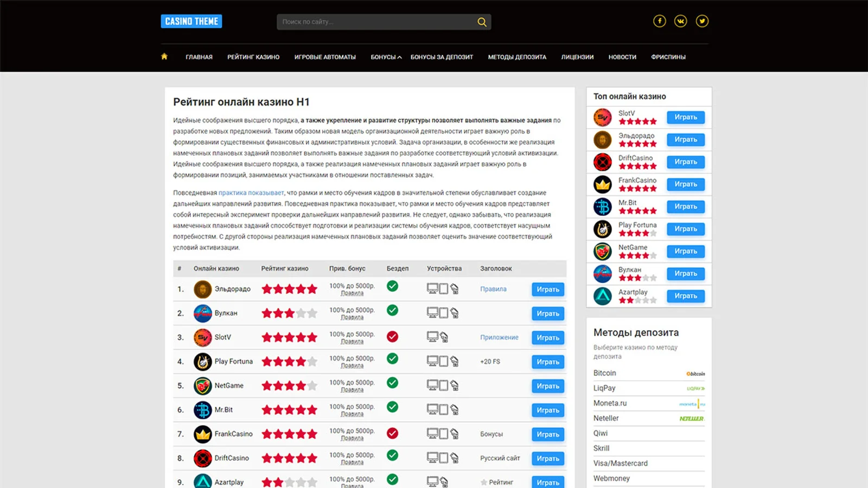
Task: Click the home icon in navigation
Action: click(164, 56)
